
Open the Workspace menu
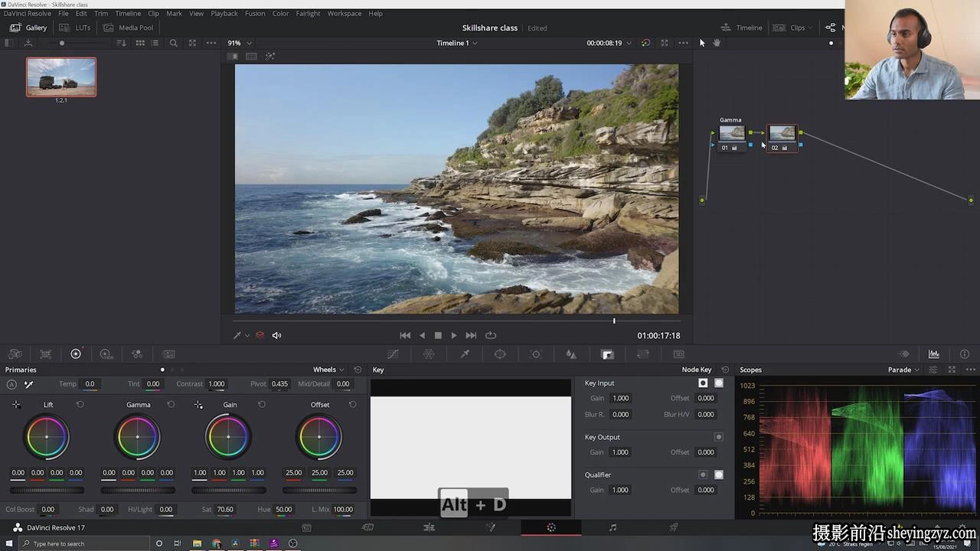point(345,13)
